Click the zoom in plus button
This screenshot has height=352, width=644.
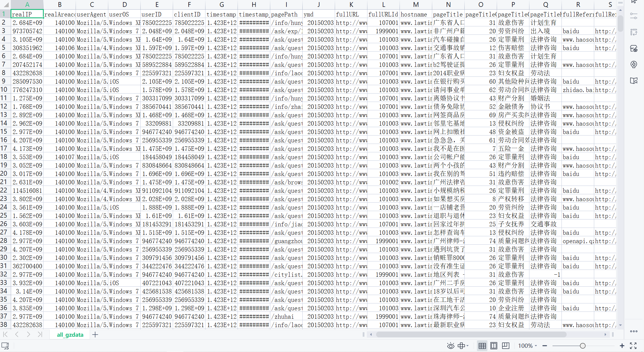point(622,346)
